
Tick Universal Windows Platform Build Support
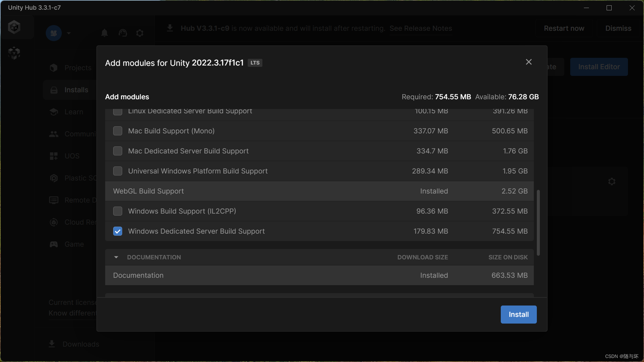click(x=118, y=171)
